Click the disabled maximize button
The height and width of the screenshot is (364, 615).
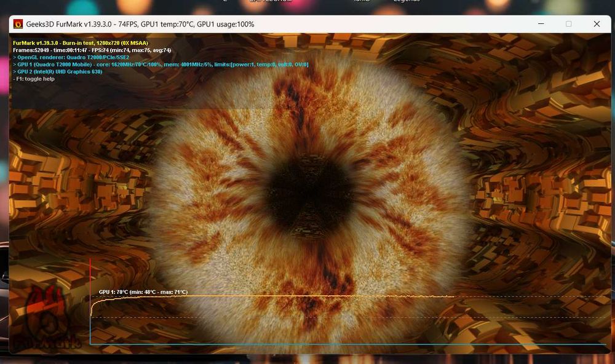[568, 24]
